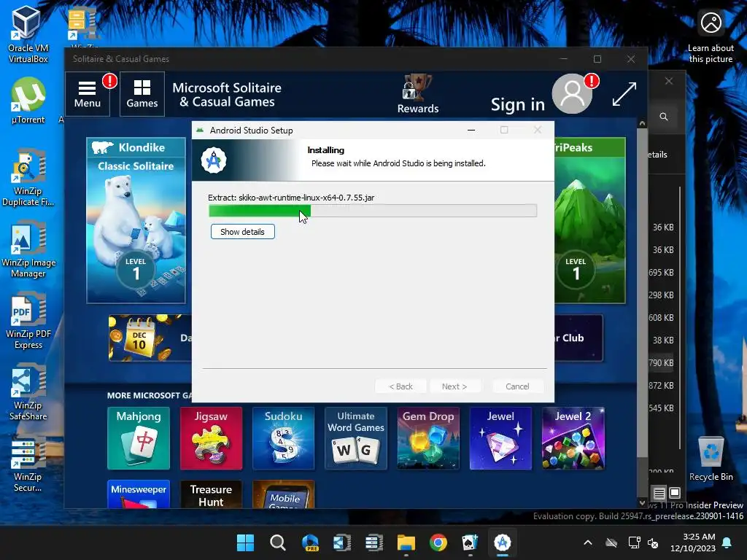
Task: Open the Klondike Classic Solitaire card
Action: [x=136, y=220]
